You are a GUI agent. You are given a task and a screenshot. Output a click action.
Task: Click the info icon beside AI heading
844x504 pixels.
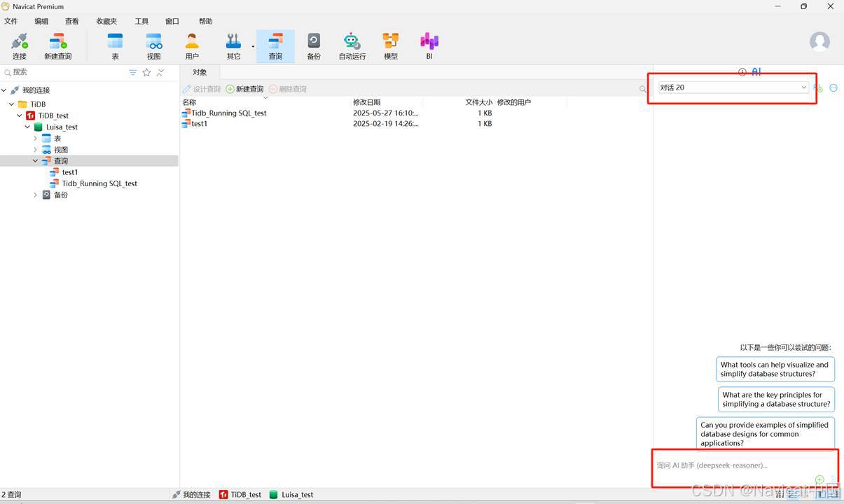pos(742,72)
